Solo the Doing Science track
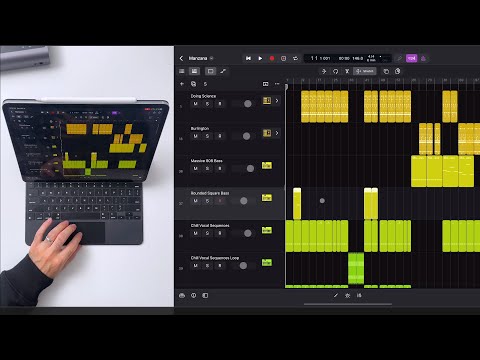The image size is (480, 360). pyautogui.click(x=207, y=104)
